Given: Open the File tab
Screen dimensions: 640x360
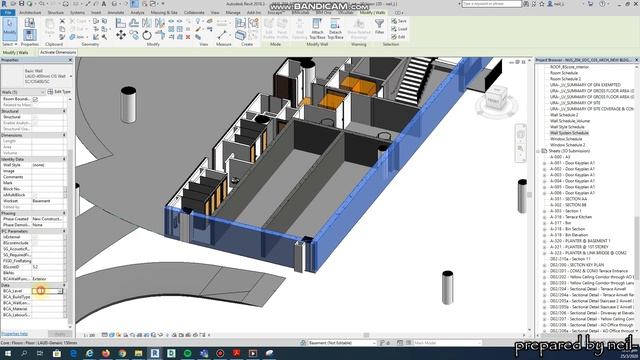Looking at the screenshot, I should click(8, 13).
